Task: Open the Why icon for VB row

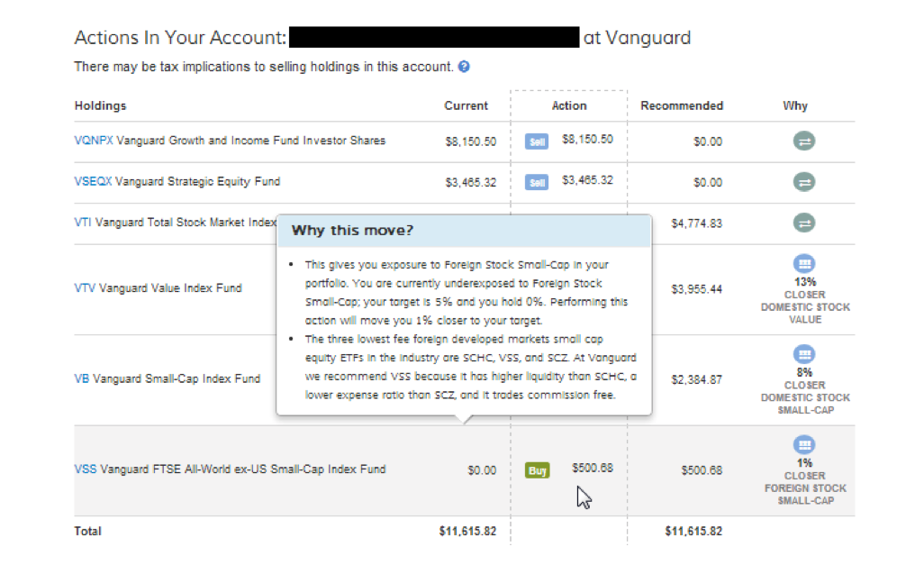Action: coord(804,354)
